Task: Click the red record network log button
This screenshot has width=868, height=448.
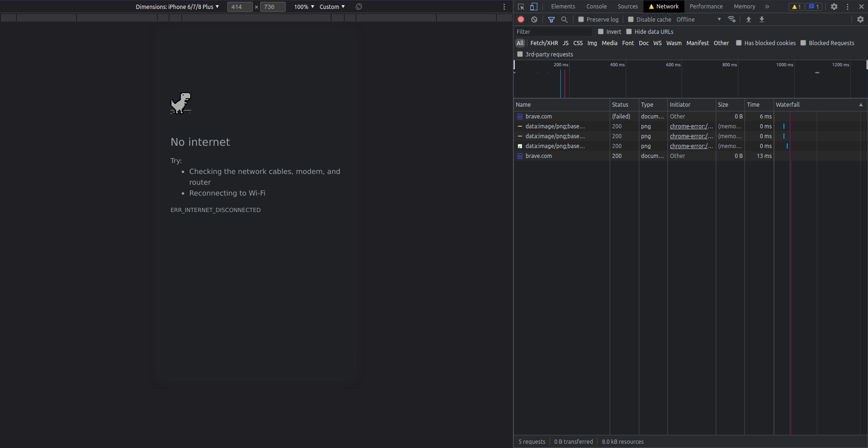Action: point(521,19)
